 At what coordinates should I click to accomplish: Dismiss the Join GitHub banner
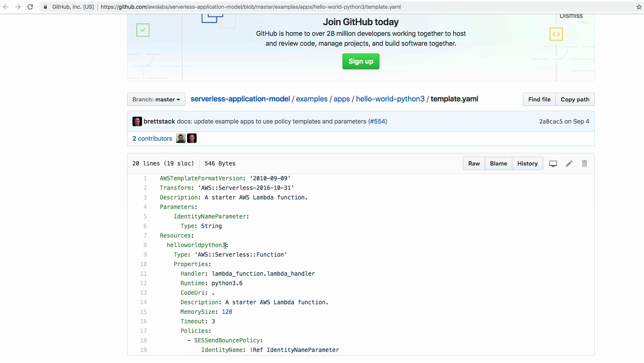[x=571, y=16]
